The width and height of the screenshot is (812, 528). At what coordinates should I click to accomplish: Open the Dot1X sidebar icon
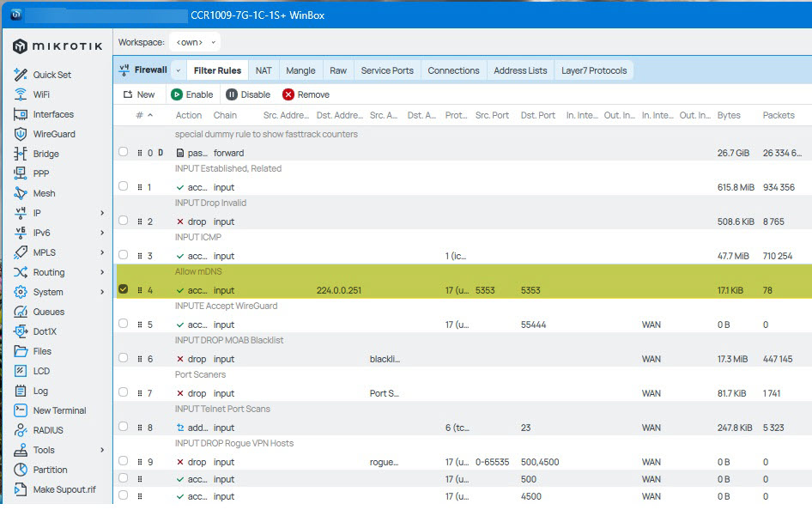[x=21, y=331]
